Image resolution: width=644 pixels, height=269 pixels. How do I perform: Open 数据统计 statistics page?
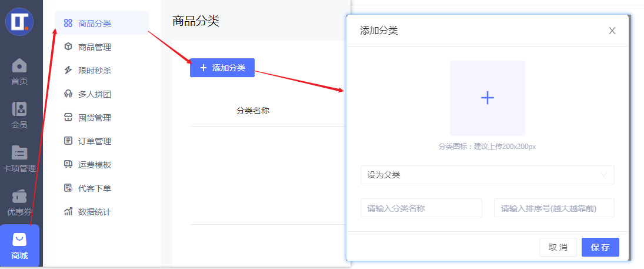(x=94, y=212)
